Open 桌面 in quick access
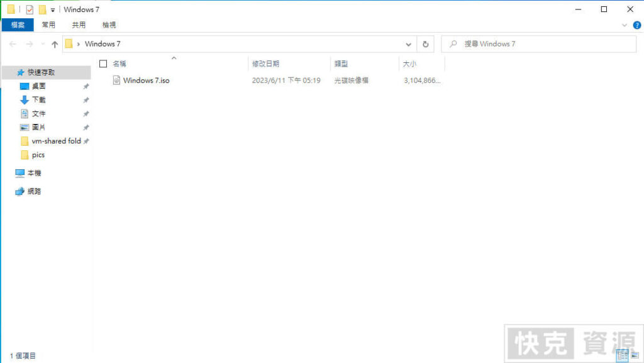 point(38,86)
